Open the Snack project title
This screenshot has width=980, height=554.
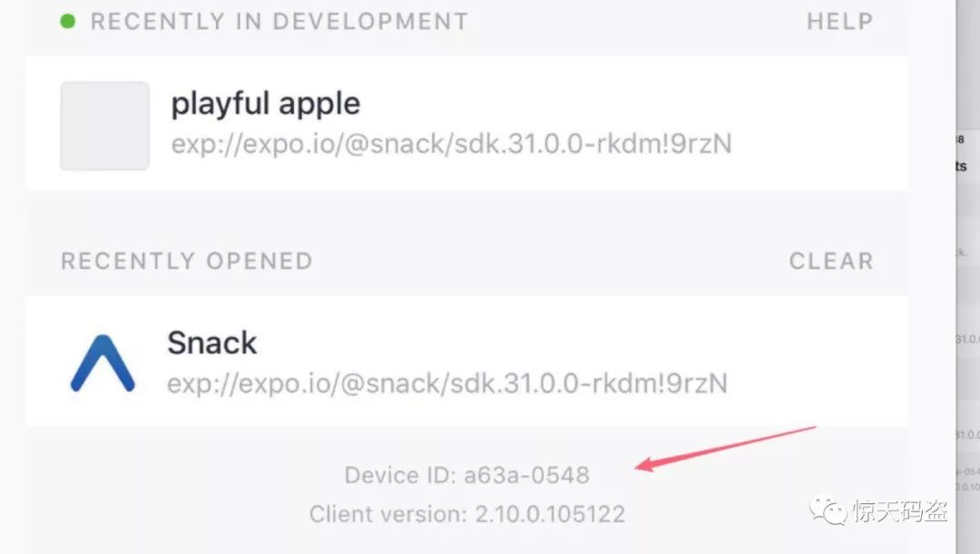[211, 343]
